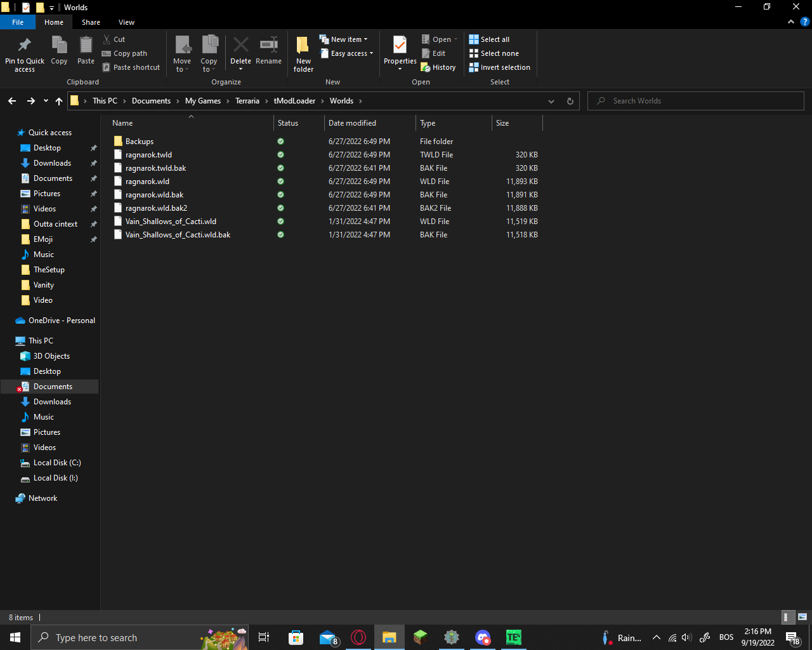
Task: Click the Up one level arrow
Action: pos(59,101)
